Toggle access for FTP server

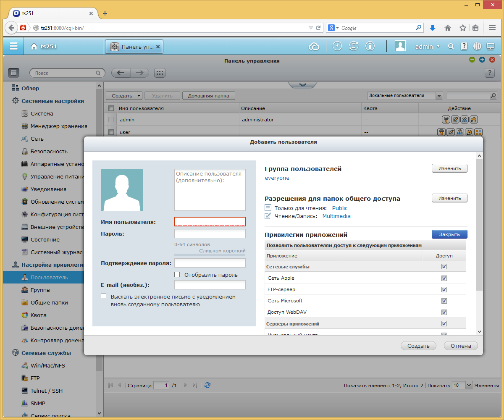444,289
